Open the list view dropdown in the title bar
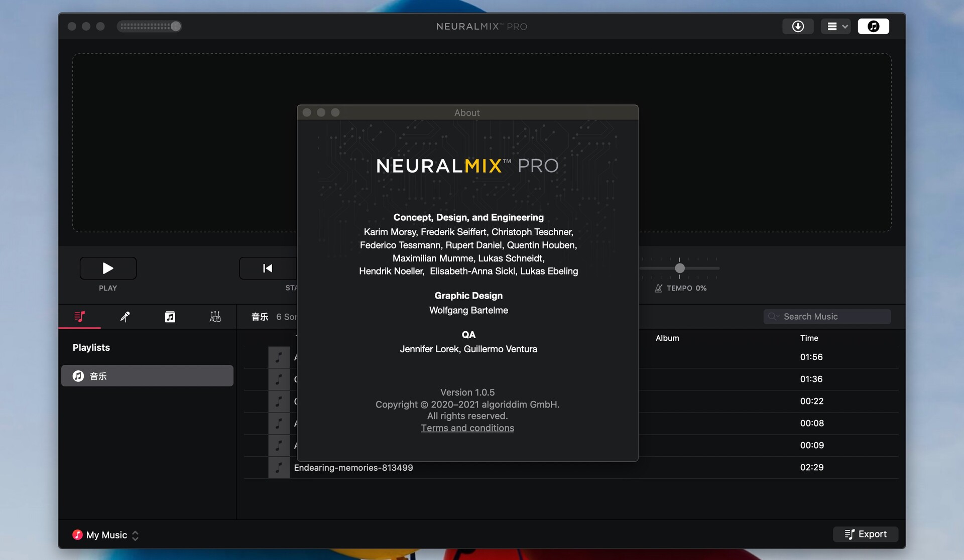Viewport: 964px width, 560px height. (836, 26)
